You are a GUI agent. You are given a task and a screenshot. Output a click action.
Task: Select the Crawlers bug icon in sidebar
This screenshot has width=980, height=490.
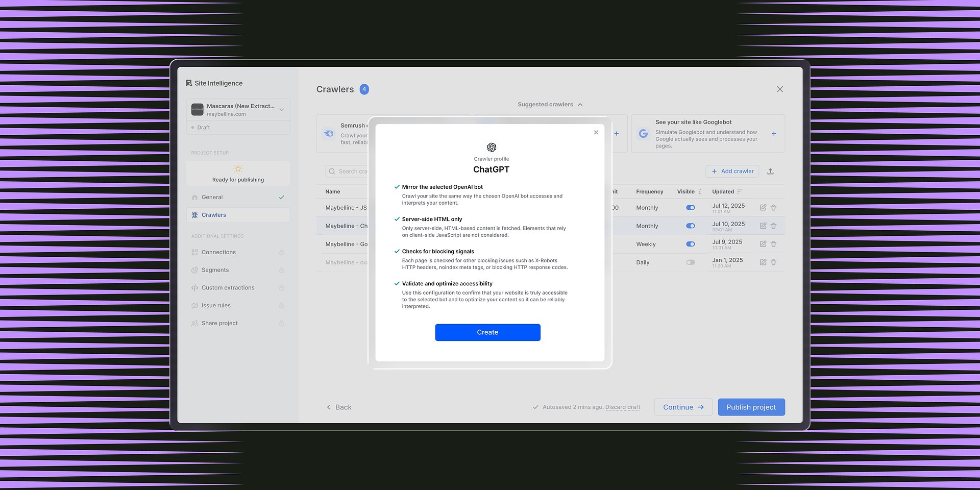coord(195,215)
